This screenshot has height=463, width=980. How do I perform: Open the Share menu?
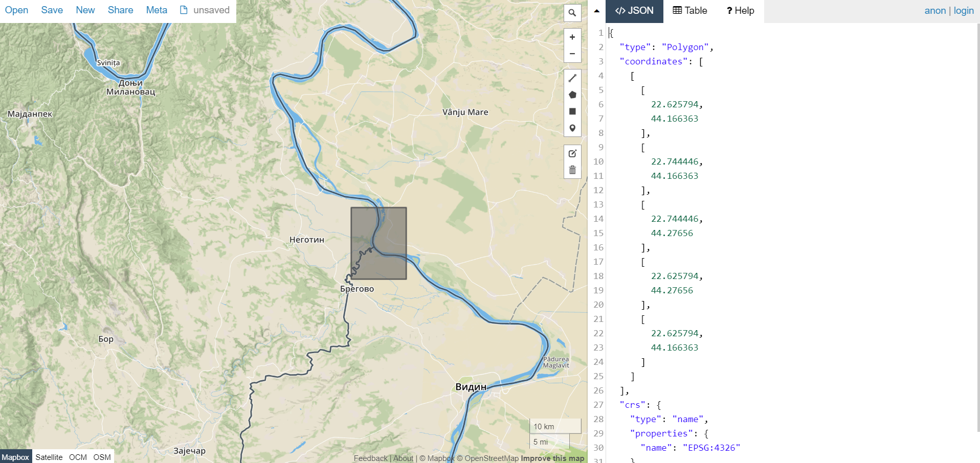(121, 10)
